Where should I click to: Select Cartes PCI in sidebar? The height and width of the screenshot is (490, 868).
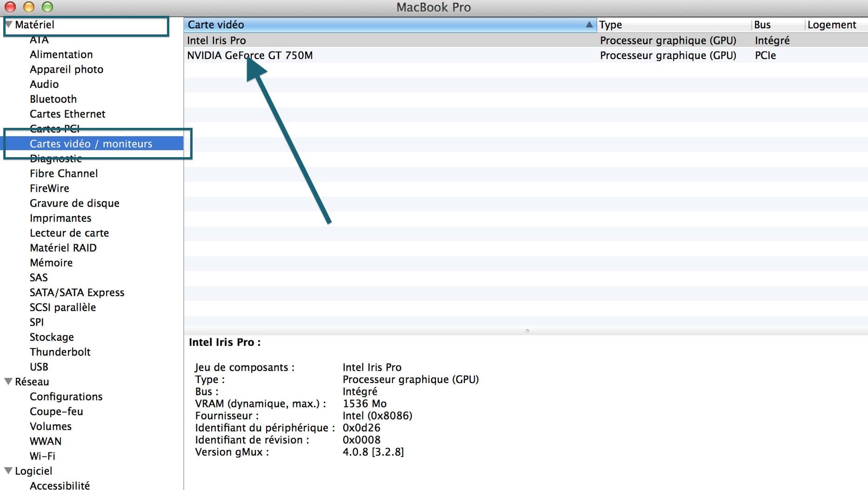pos(55,129)
